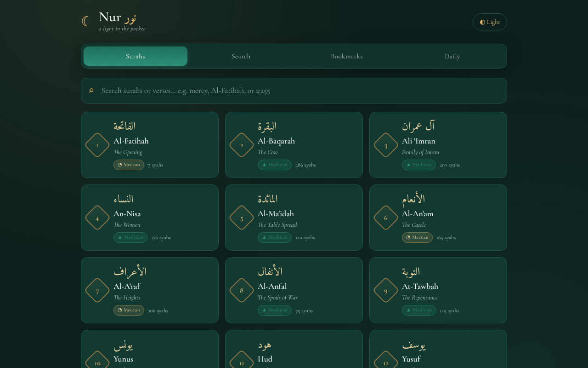Click Meccan tag on Al-An'am card
The height and width of the screenshot is (368, 588).
pyautogui.click(x=417, y=237)
